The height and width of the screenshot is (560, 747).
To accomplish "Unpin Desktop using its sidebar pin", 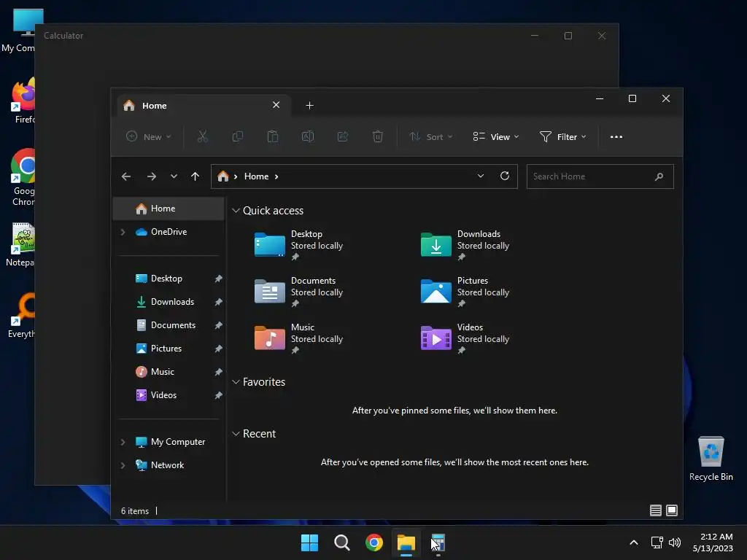I will click(x=218, y=279).
